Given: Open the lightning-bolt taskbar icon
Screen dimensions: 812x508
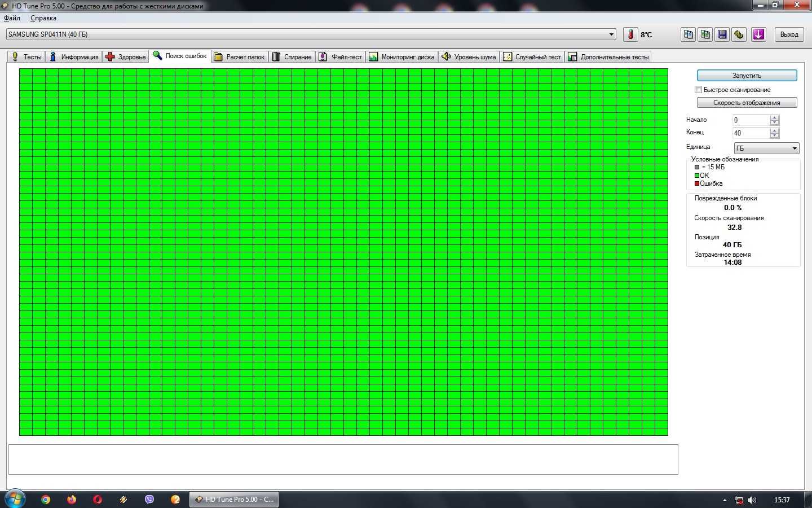Looking at the screenshot, I should [123, 500].
